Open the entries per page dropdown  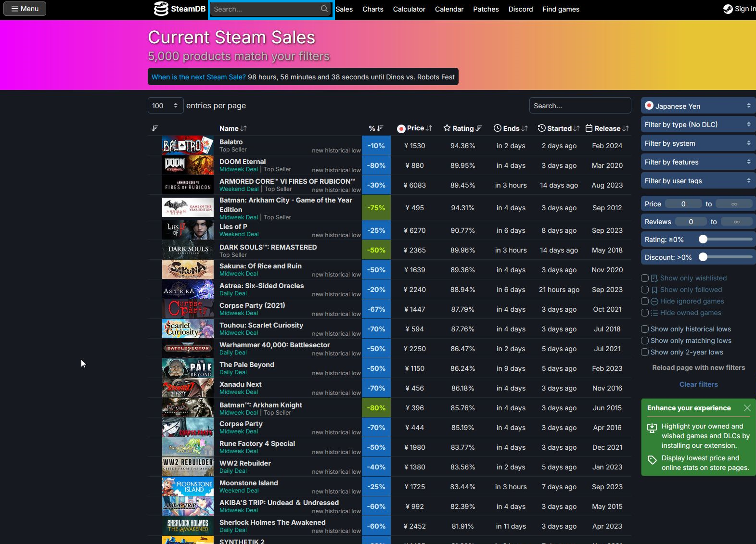click(165, 105)
